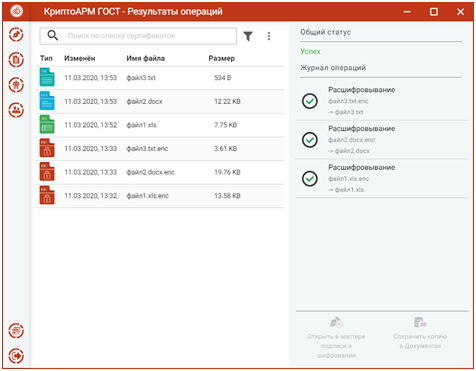The height and width of the screenshot is (371, 476).
Task: Click the save copy to Documents icon
Action: tap(420, 322)
